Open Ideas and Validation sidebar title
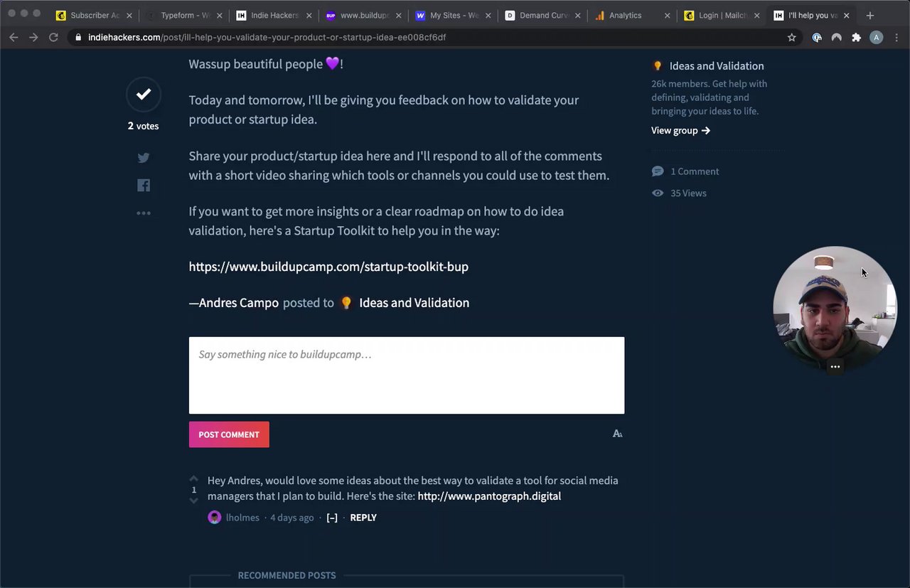This screenshot has height=588, width=910. (717, 66)
